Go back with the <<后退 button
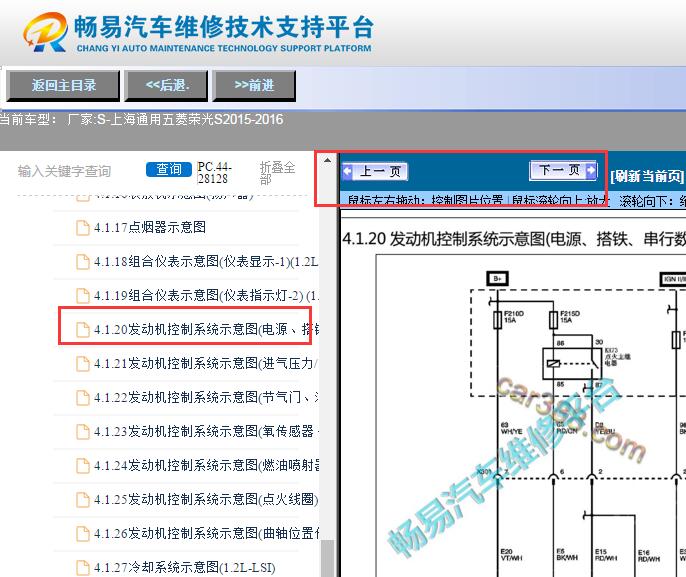 click(x=166, y=85)
